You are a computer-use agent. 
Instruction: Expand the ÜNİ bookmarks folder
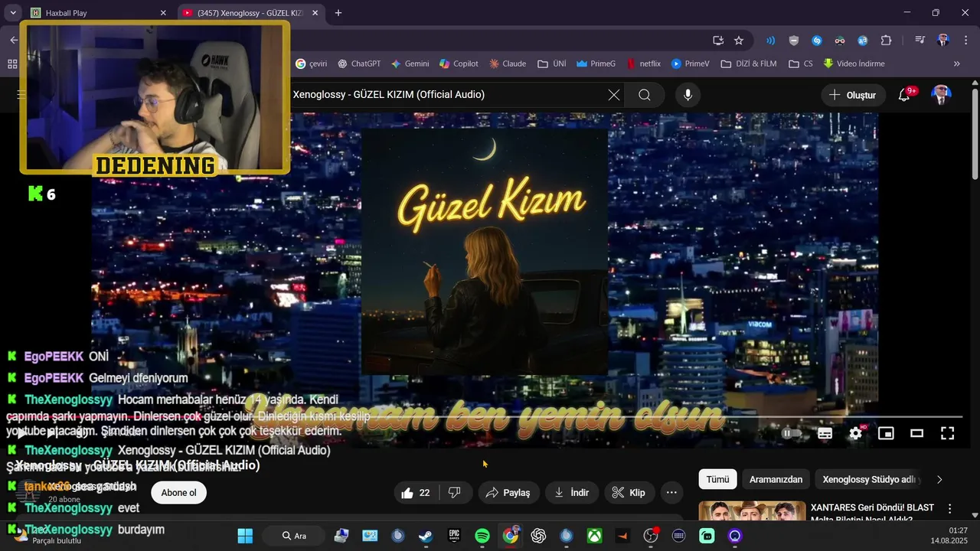point(552,64)
